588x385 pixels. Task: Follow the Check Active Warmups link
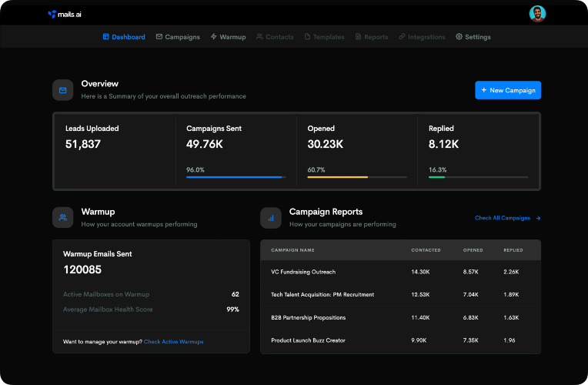pyautogui.click(x=174, y=341)
